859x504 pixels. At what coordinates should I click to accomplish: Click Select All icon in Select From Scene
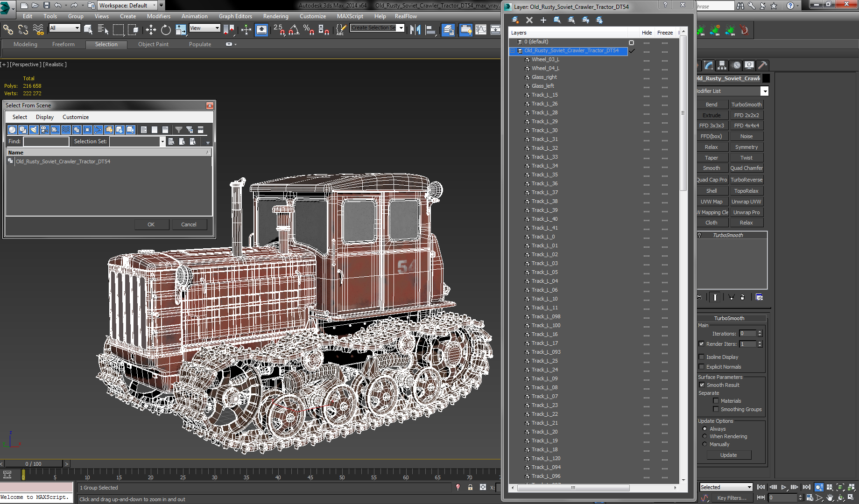pos(144,130)
